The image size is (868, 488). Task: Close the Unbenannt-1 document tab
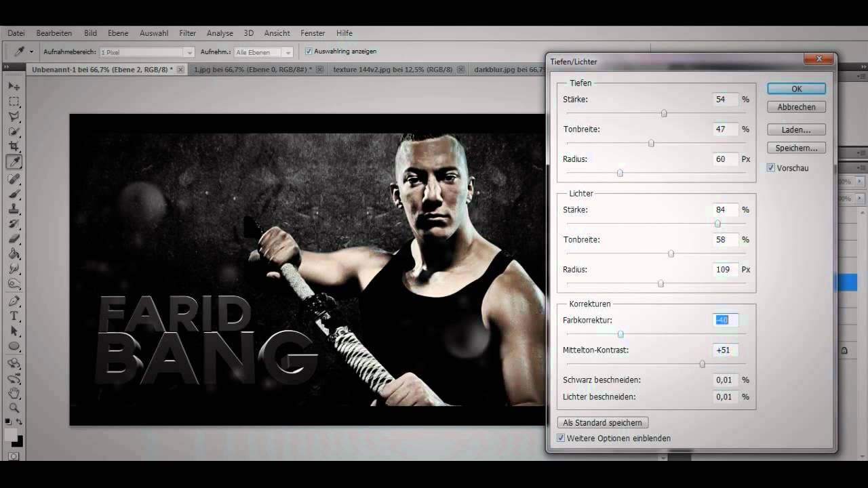[181, 69]
